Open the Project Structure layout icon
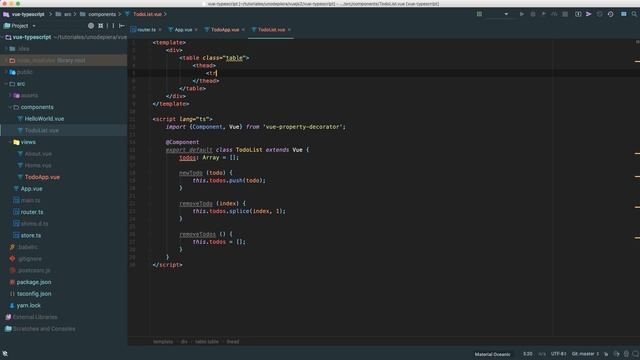The image size is (640, 360). (x=624, y=14)
